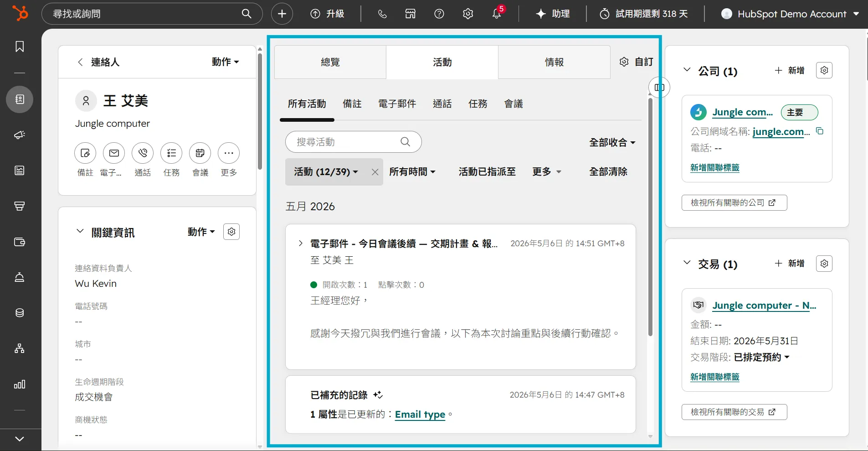Collapse the 公司 (1) section

(687, 70)
